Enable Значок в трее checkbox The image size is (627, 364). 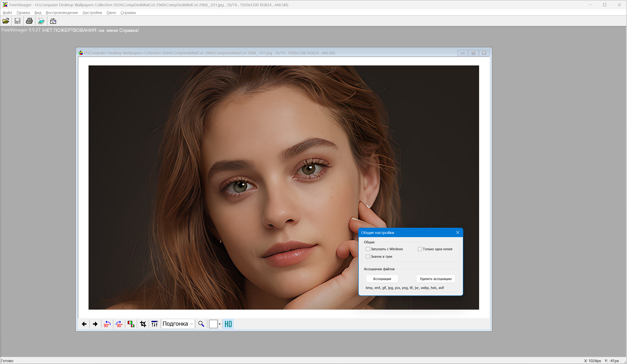tap(368, 256)
